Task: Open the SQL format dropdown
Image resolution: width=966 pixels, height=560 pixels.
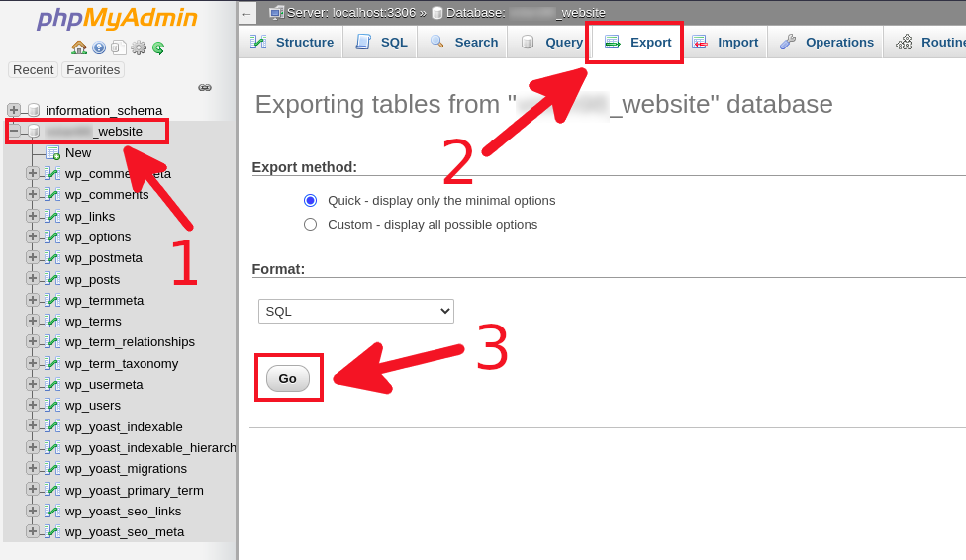Action: [x=356, y=311]
